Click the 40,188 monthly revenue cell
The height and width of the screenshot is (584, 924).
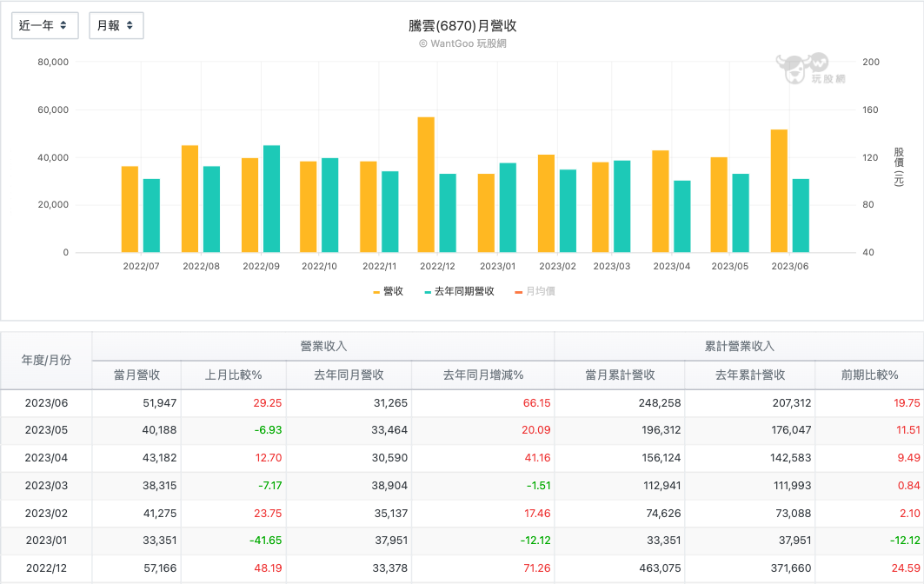(x=136, y=430)
